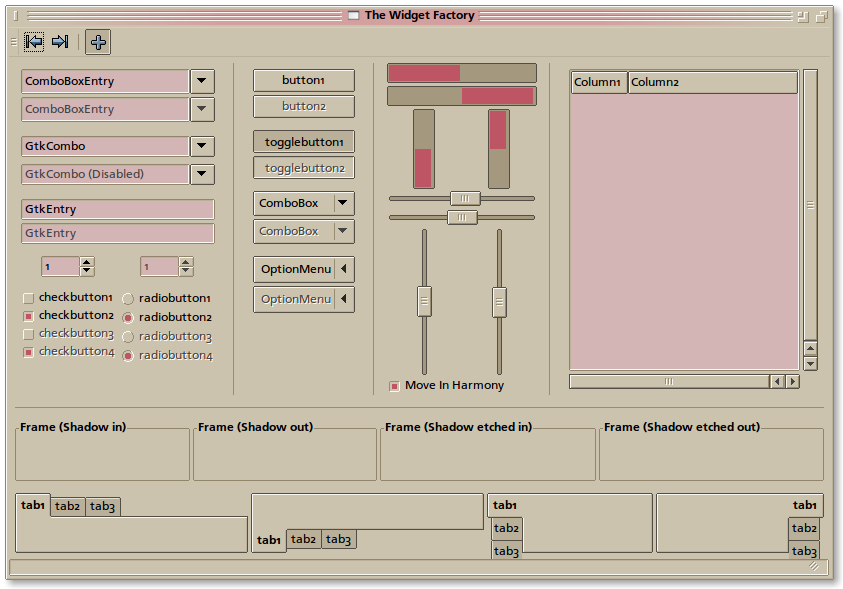Click the horizontal scrollbar right arrow
This screenshot has height=589, width=843.
[792, 382]
